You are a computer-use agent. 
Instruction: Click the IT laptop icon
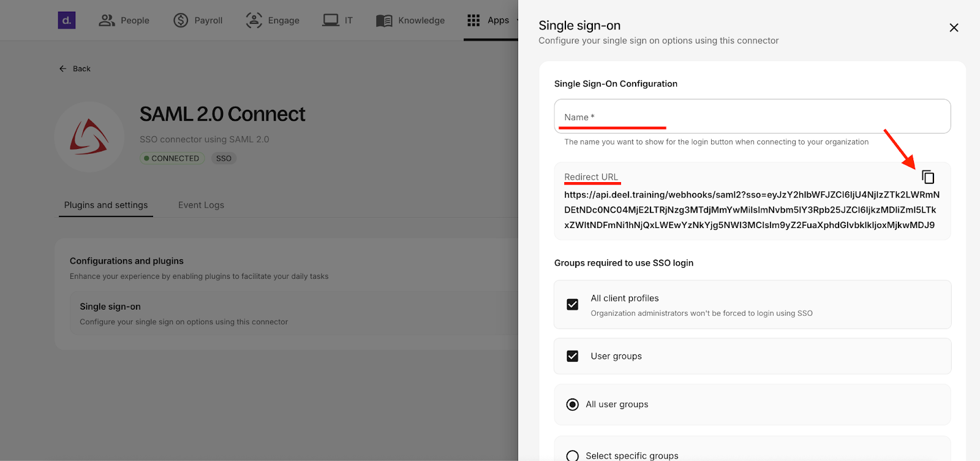pyautogui.click(x=331, y=20)
